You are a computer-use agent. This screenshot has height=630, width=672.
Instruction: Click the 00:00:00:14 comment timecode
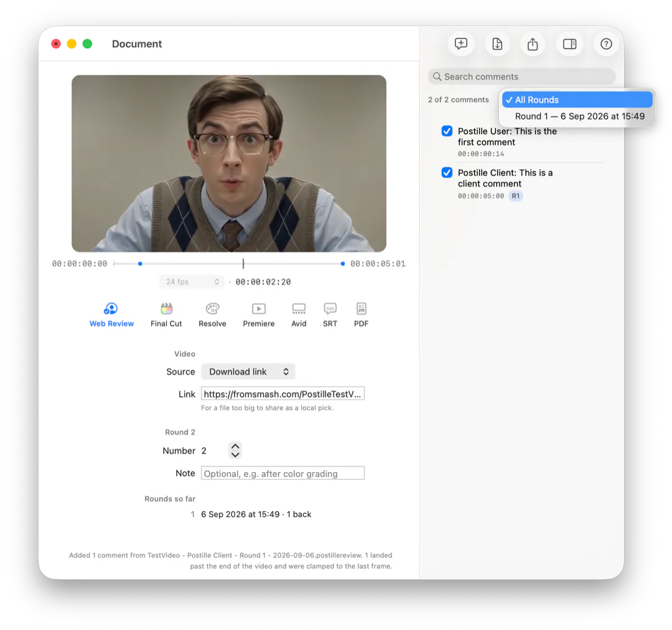tap(481, 154)
